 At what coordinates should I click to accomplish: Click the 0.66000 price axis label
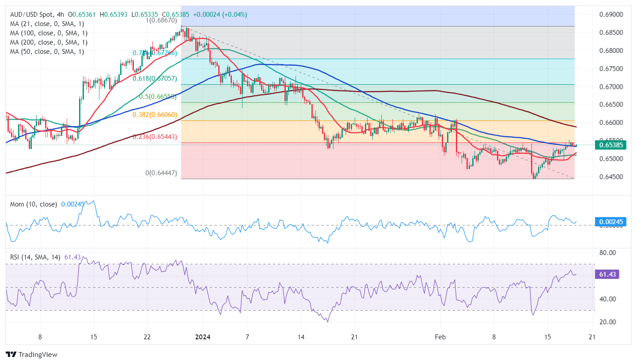611,122
